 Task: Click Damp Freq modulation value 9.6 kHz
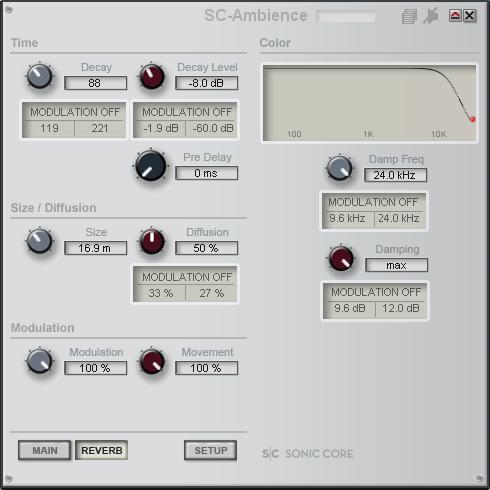tap(347, 218)
